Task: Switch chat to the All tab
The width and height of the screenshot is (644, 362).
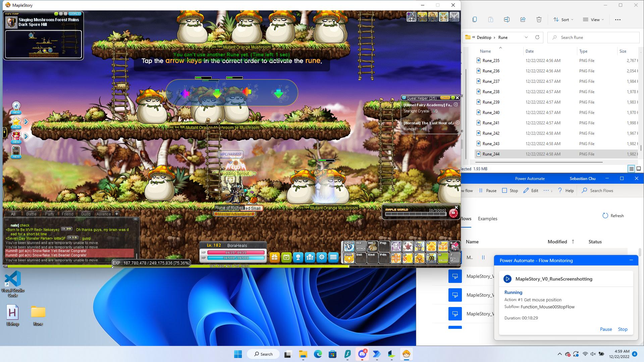Action: 13,214
